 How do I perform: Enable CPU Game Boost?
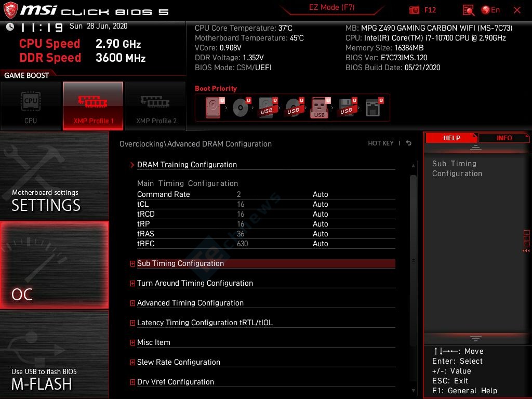[x=31, y=106]
